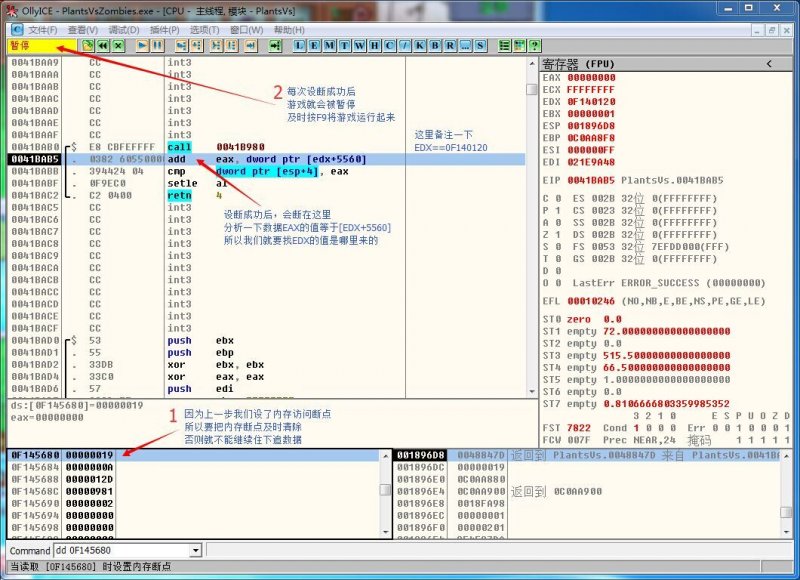Select the stack entry at 001896D8
The height and width of the screenshot is (580, 800).
click(x=588, y=455)
